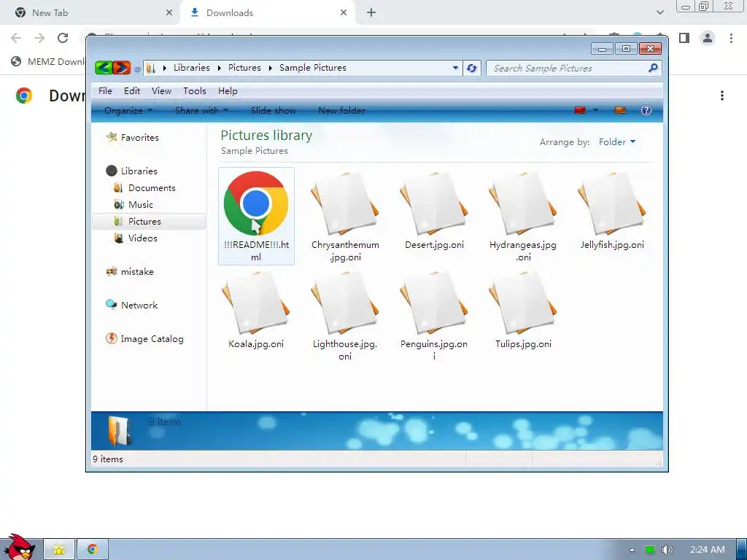Open the Edit menu
Screen dimensions: 747x560
point(132,91)
